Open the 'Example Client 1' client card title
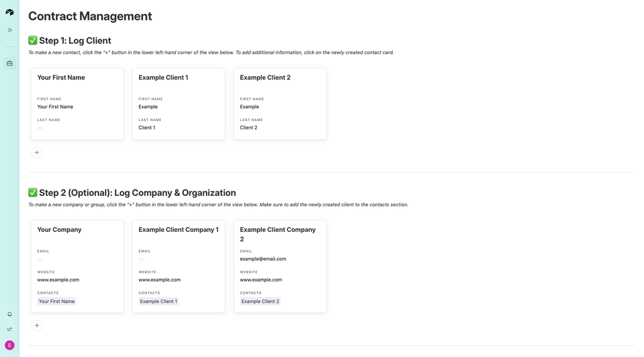 [x=164, y=77]
